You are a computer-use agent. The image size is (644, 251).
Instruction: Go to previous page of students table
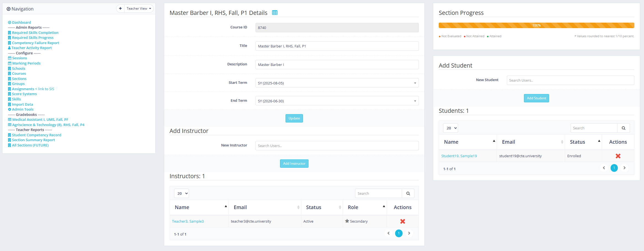click(604, 168)
